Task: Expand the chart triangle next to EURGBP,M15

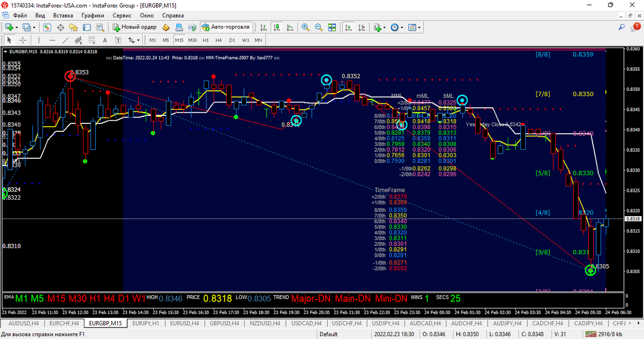Action: pos(5,51)
